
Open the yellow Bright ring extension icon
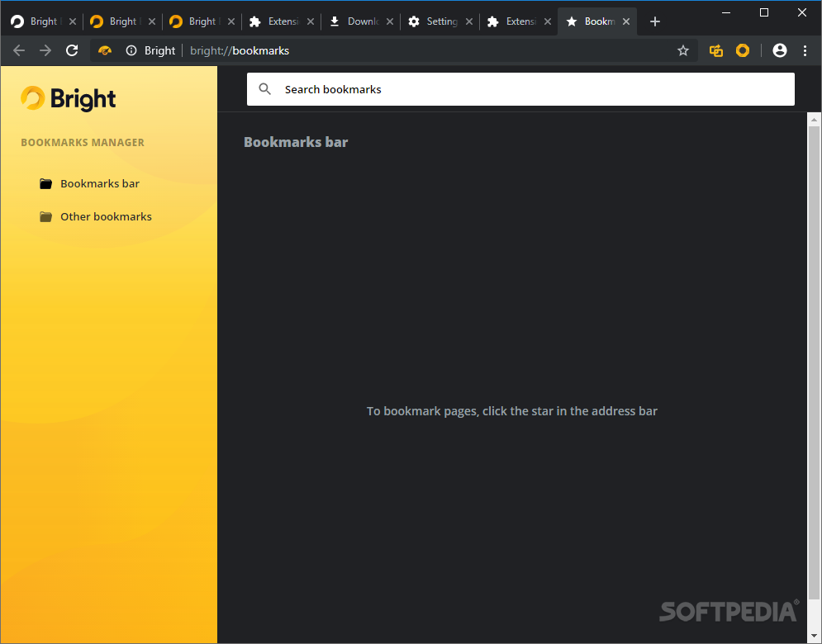coord(743,50)
